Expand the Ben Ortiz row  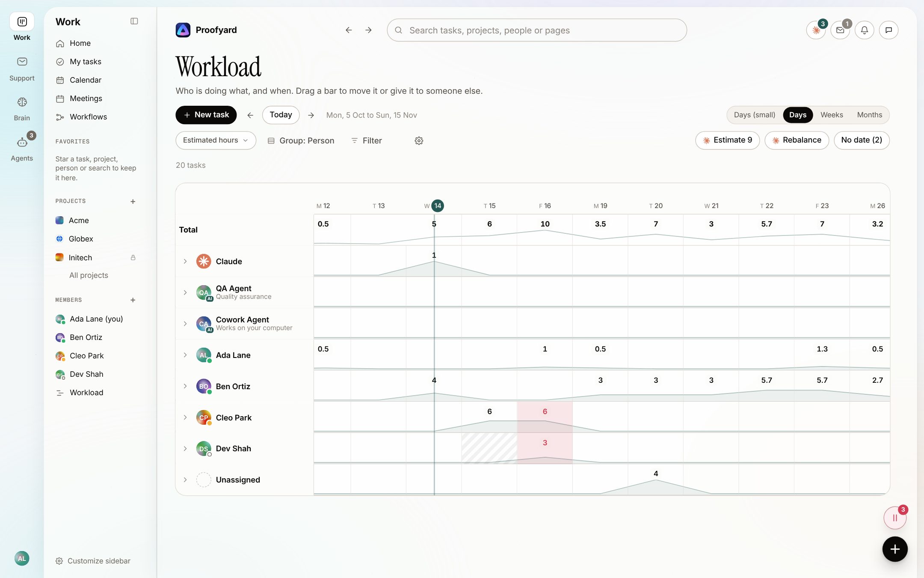coord(185,386)
